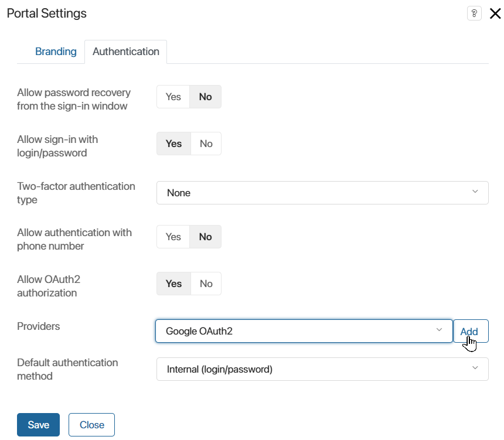
Task: Click the 'Two-factor authentication type' label
Action: pyautogui.click(x=76, y=193)
